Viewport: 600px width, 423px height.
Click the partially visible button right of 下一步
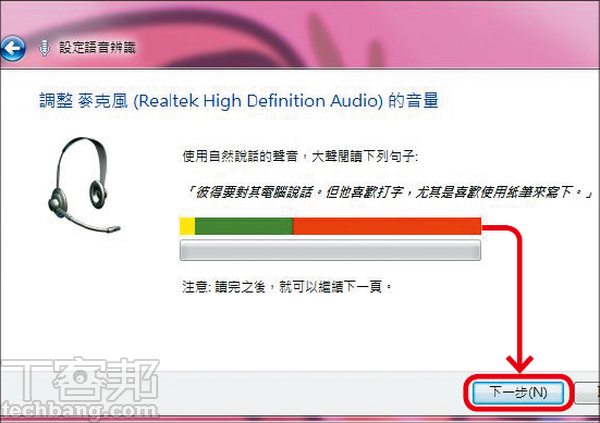(x=588, y=392)
